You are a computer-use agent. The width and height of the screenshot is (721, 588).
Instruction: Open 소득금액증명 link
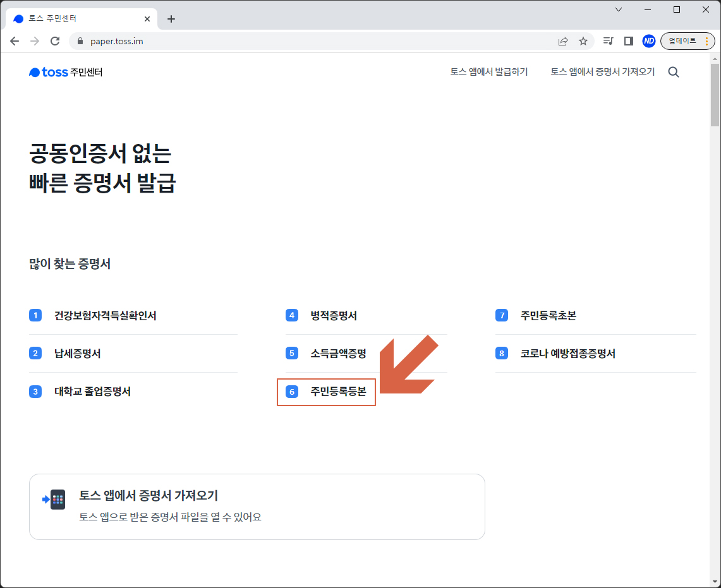click(338, 353)
